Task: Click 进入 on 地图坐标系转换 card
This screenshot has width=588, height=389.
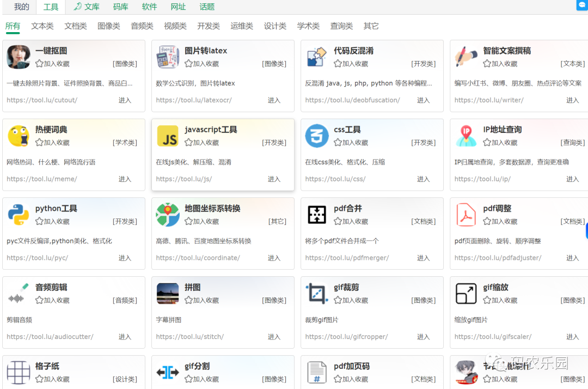Action: coord(274,258)
